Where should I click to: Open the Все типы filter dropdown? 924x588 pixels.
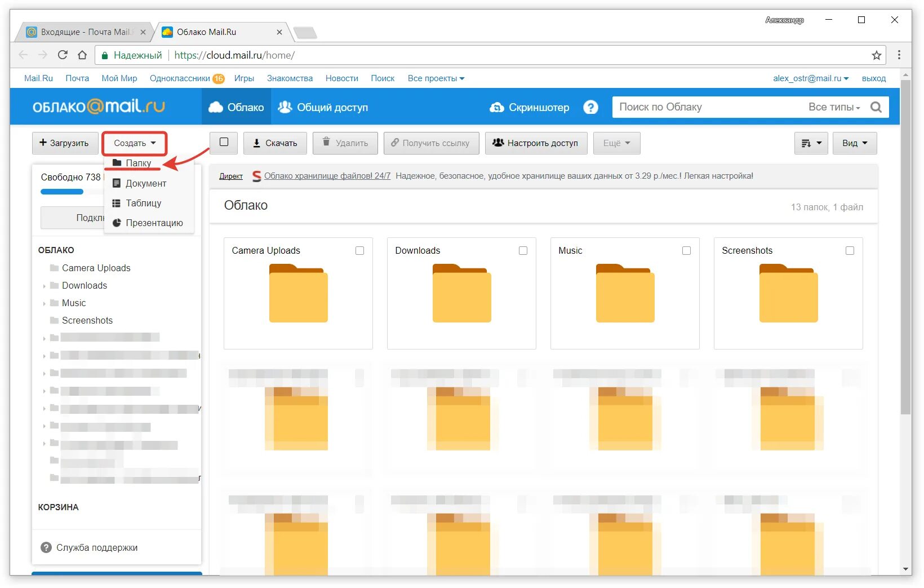tap(834, 107)
